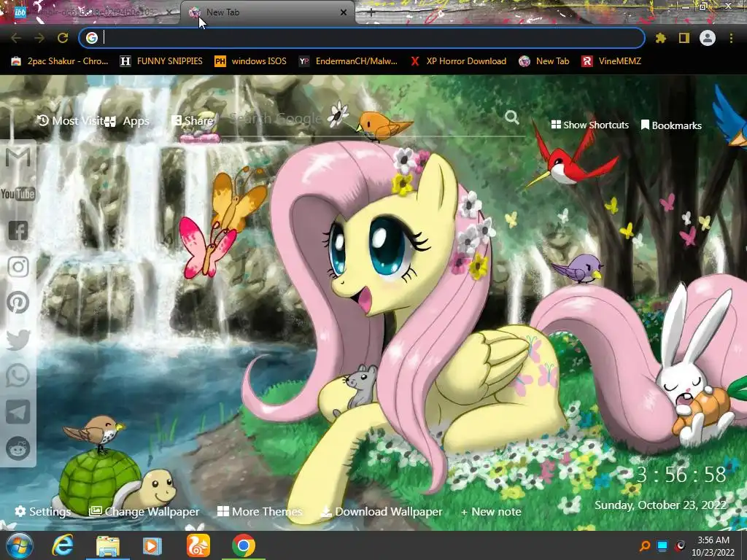This screenshot has height=560, width=747.
Task: Show Shortcuts on the new tab page
Action: pyautogui.click(x=589, y=125)
